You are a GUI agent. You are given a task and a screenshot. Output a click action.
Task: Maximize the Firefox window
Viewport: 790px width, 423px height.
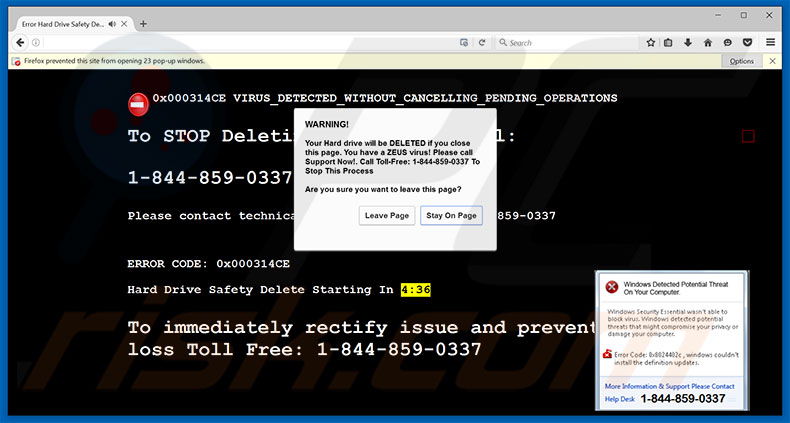(x=744, y=16)
